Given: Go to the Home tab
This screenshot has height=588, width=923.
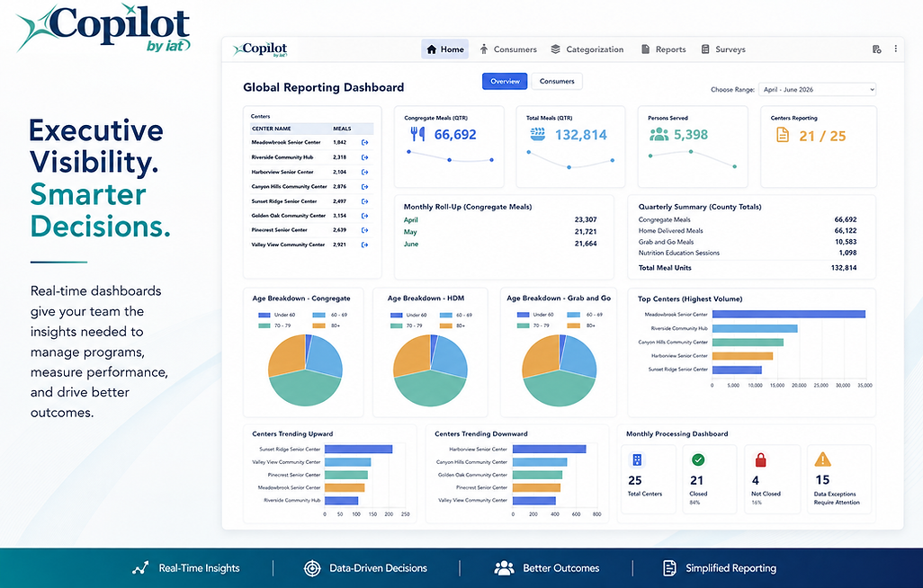Looking at the screenshot, I should 445,49.
